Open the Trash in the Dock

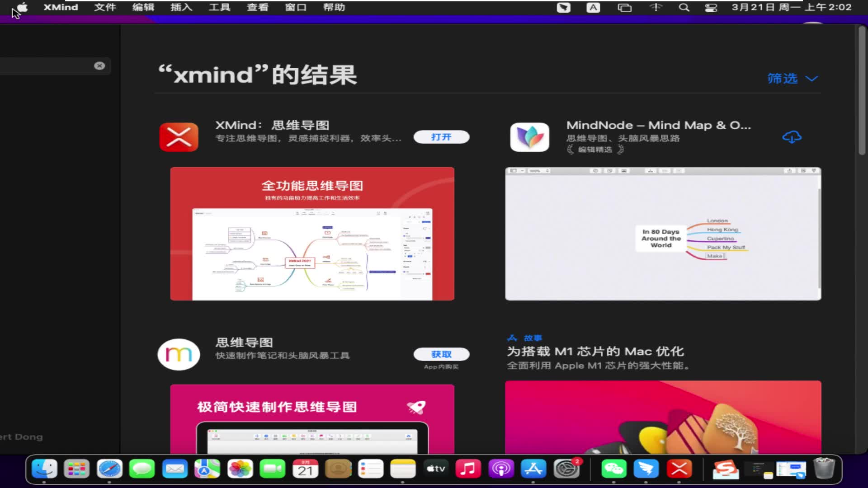coord(823,469)
